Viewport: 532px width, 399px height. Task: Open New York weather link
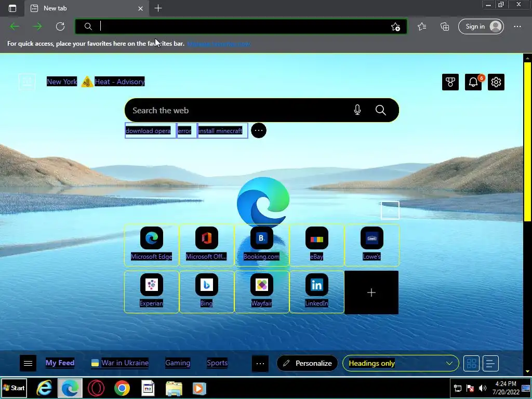pos(62,82)
